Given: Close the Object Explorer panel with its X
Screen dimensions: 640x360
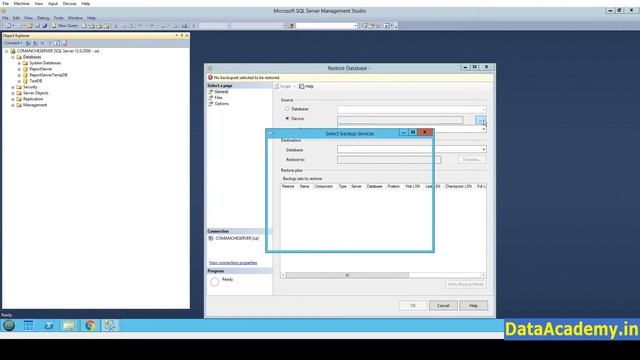Looking at the screenshot, I should point(187,36).
